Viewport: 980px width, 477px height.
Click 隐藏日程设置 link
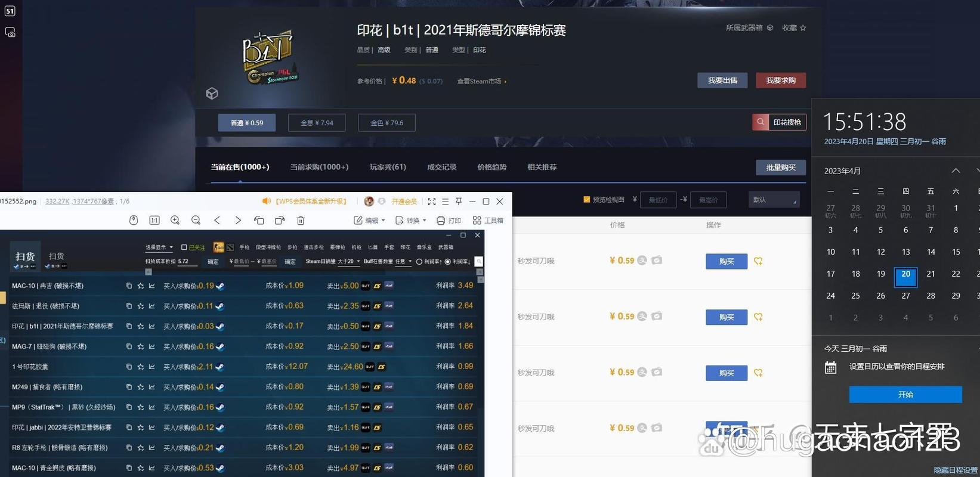coord(956,470)
